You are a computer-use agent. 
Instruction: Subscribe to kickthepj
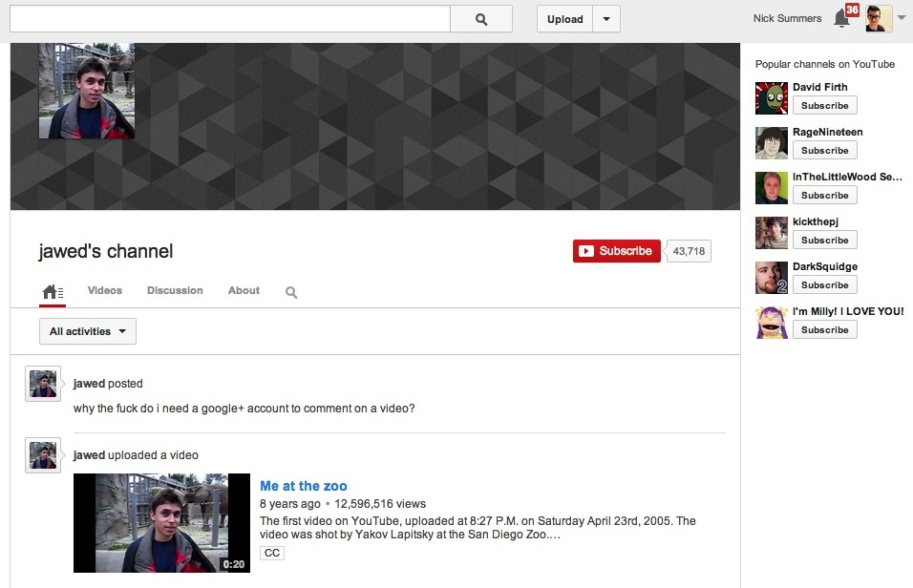(824, 240)
